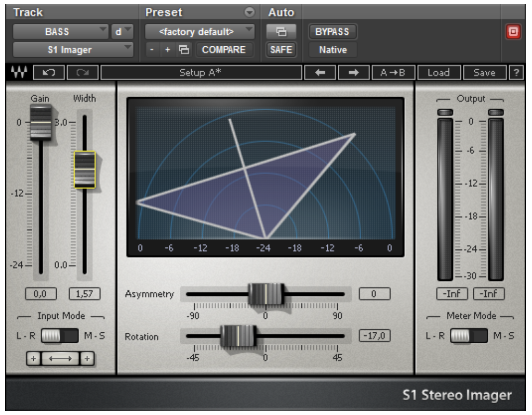532x415 pixels.
Task: Open the S1 Imager plugin dropdown
Action: [x=72, y=50]
